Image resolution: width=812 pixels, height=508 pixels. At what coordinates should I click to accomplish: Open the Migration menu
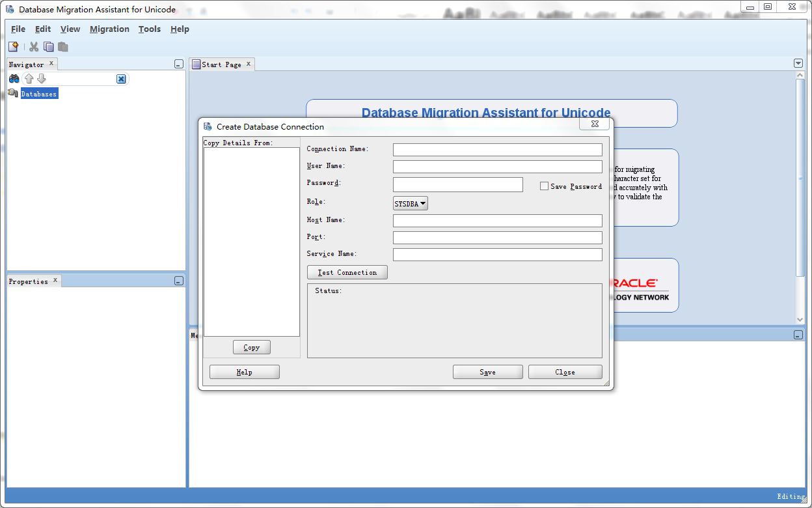point(109,29)
